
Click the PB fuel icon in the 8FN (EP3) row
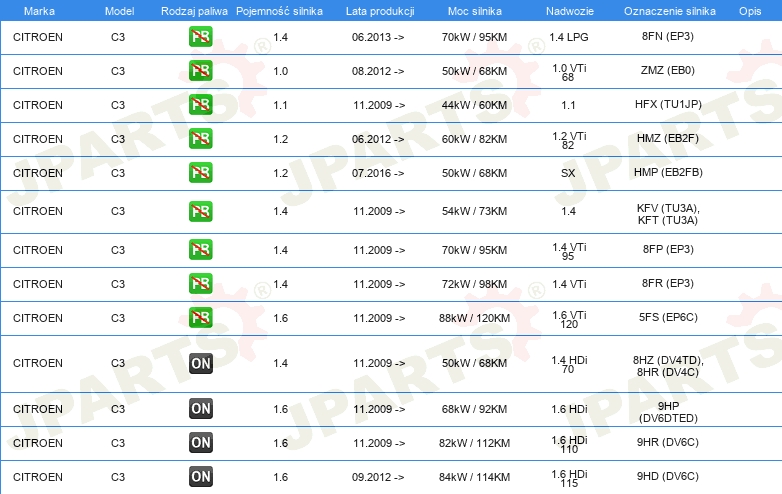coord(201,37)
